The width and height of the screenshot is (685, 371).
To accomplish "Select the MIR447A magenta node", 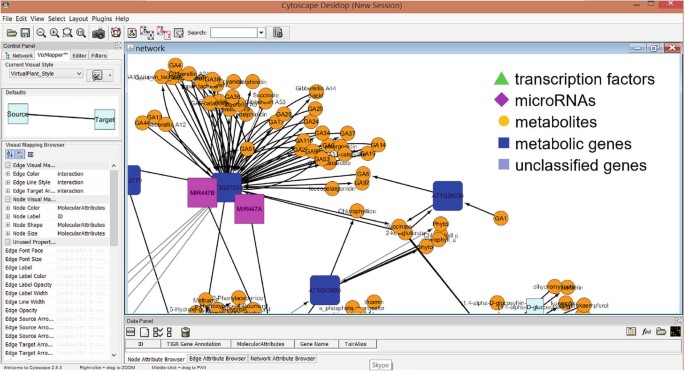I will [249, 209].
